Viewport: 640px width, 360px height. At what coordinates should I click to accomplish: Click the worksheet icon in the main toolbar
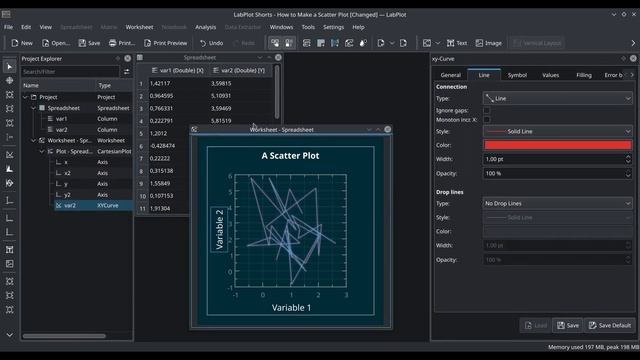[x=349, y=43]
